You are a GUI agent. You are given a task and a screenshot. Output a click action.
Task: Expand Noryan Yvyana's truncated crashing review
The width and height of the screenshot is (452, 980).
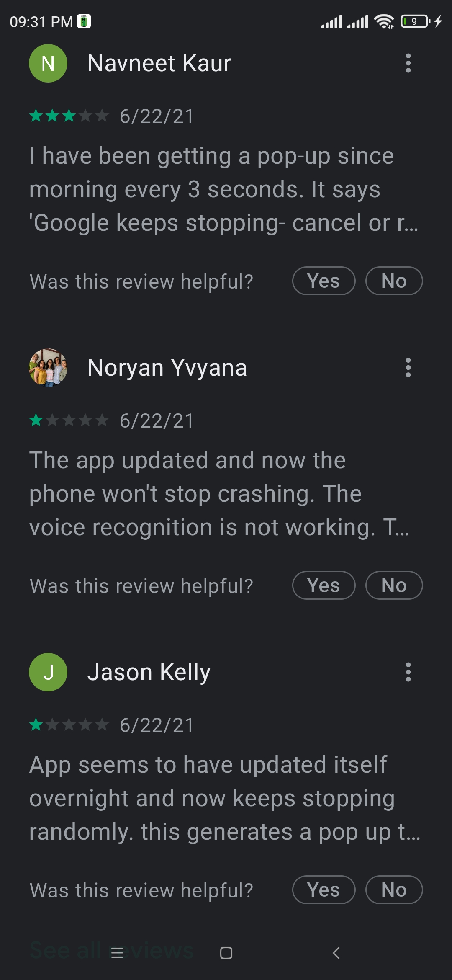pyautogui.click(x=220, y=494)
